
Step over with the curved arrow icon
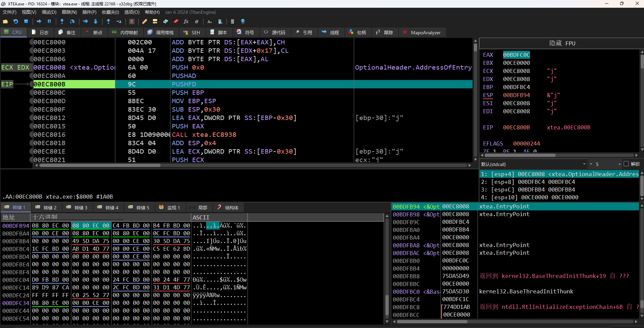(72, 22)
